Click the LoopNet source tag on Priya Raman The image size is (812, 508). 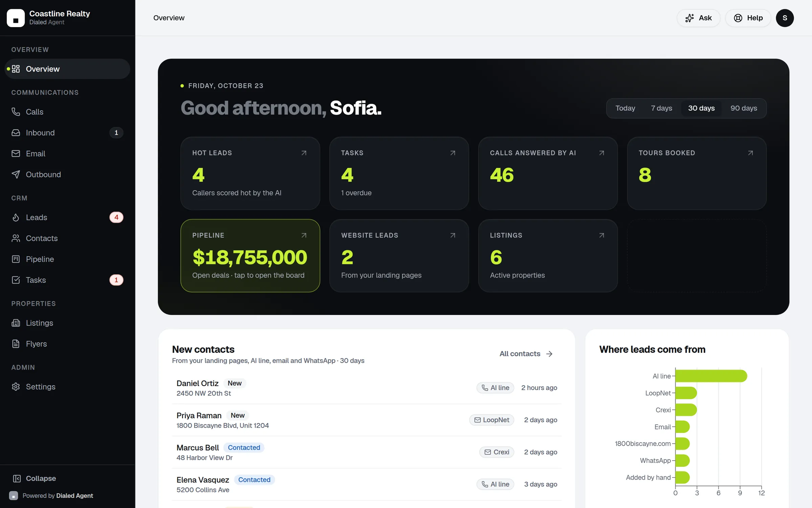(x=492, y=420)
